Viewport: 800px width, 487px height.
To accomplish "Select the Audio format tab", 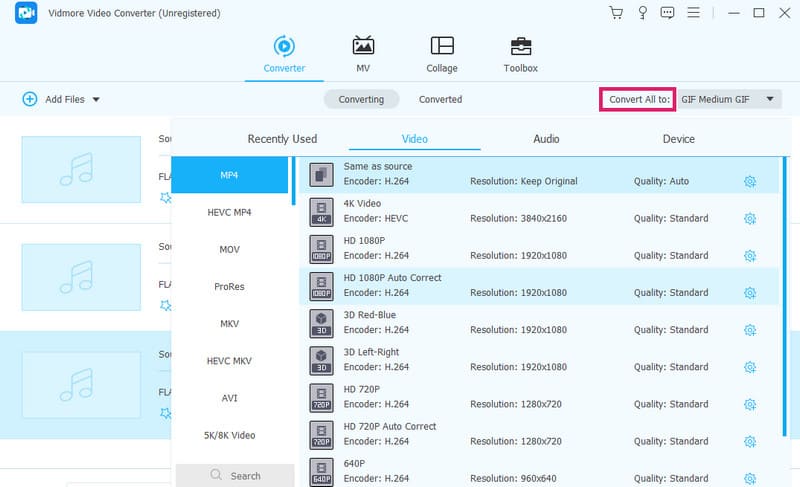I will (546, 139).
